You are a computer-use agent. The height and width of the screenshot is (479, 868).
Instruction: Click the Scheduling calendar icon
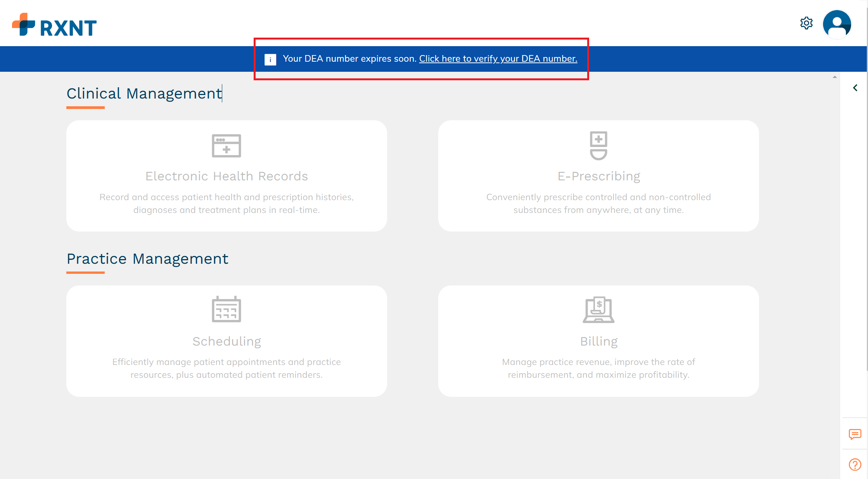click(x=227, y=310)
